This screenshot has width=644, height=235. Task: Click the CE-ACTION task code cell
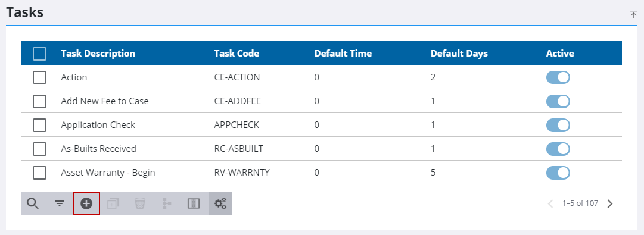click(x=237, y=77)
